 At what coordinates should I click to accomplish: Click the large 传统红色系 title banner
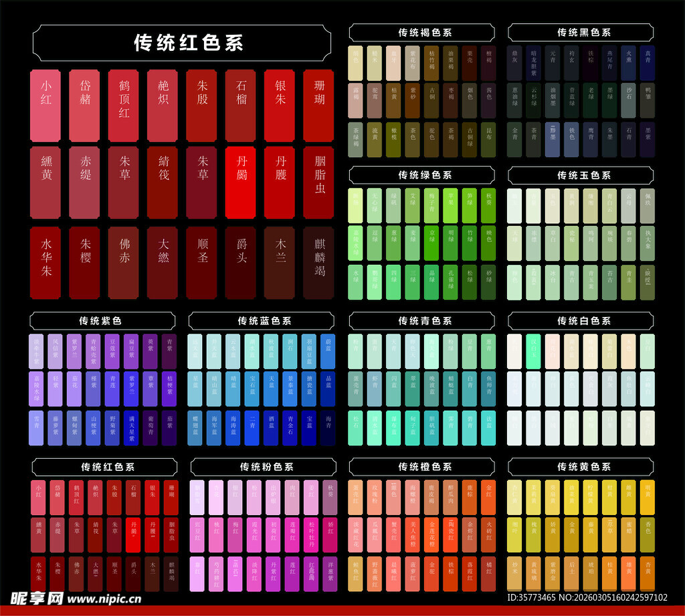[181, 43]
